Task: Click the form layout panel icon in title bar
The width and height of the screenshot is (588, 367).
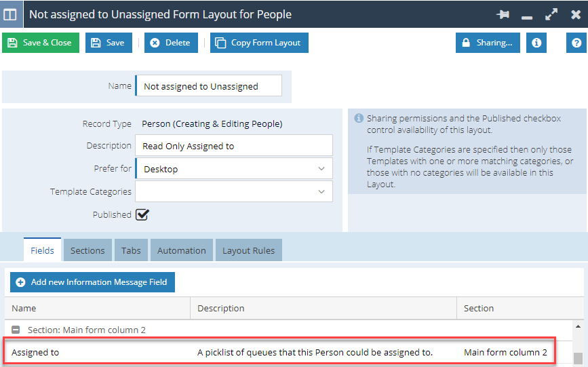Action: click(10, 15)
